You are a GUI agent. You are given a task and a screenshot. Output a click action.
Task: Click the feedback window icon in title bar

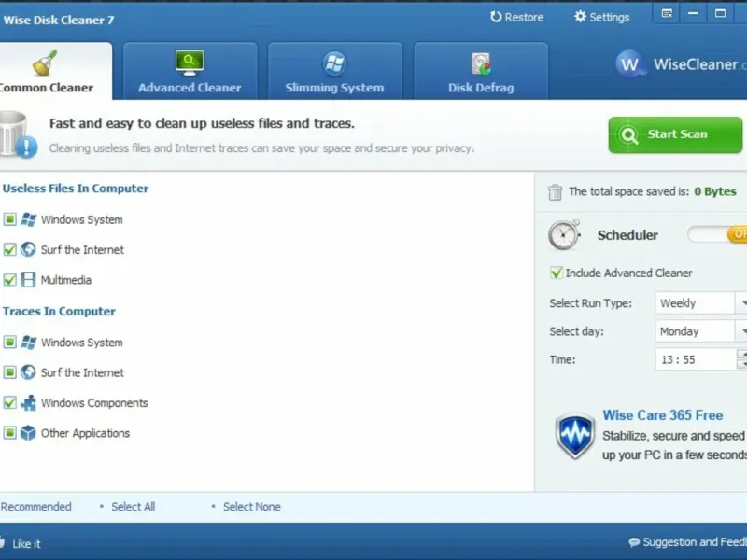[x=667, y=13]
